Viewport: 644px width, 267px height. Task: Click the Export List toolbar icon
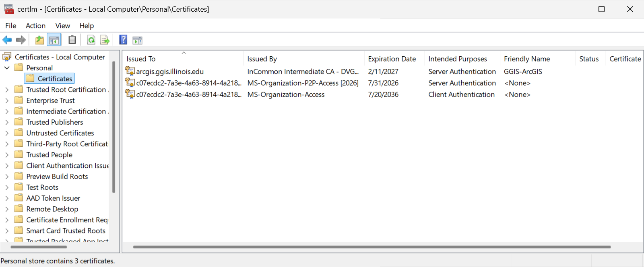tap(105, 40)
